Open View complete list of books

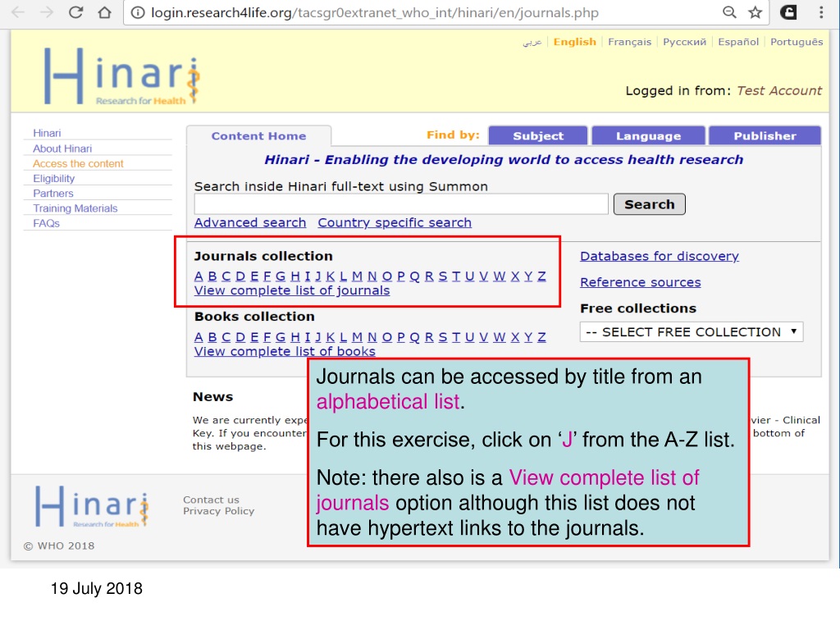[285, 351]
